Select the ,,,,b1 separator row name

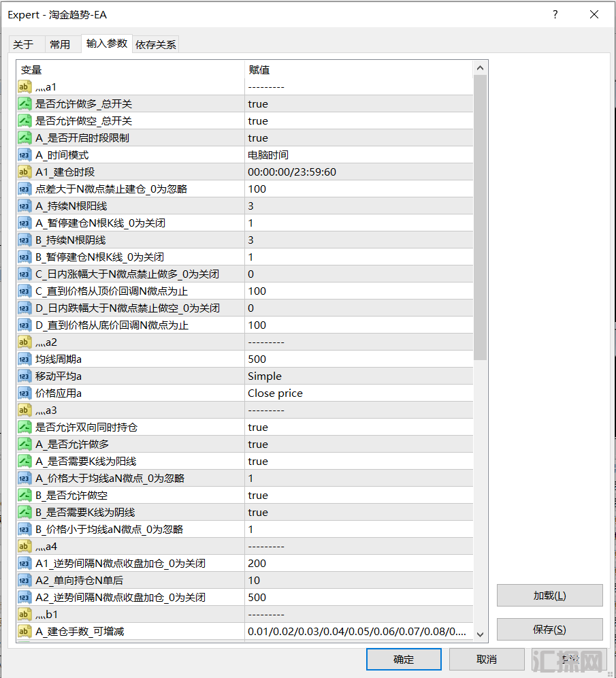47,615
